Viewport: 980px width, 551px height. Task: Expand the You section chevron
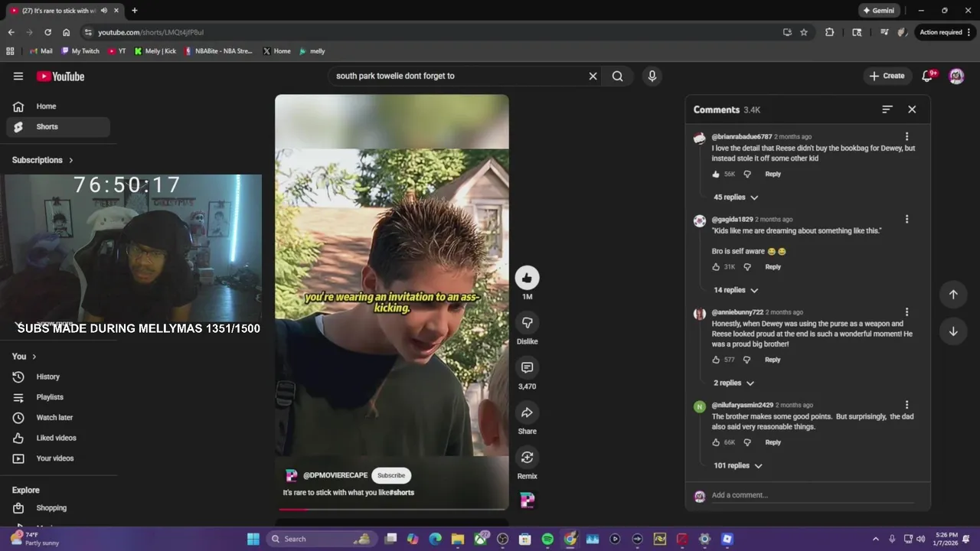(x=34, y=357)
